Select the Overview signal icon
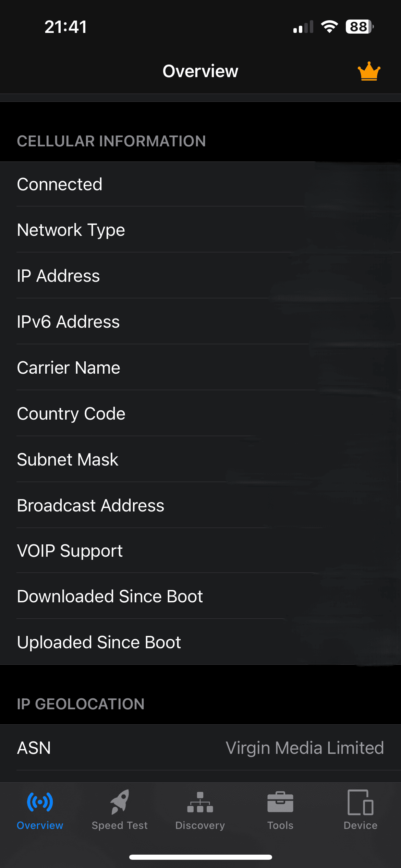The image size is (401, 868). (x=40, y=802)
